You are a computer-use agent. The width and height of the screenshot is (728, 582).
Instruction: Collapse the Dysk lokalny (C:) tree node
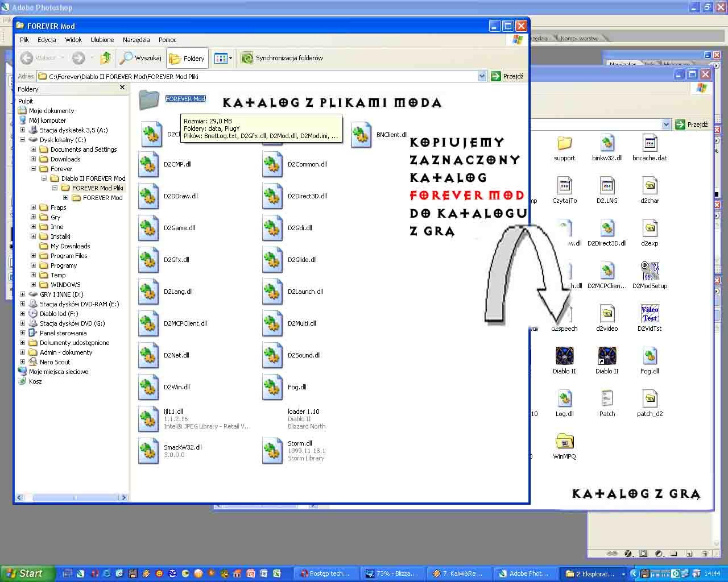[23, 140]
